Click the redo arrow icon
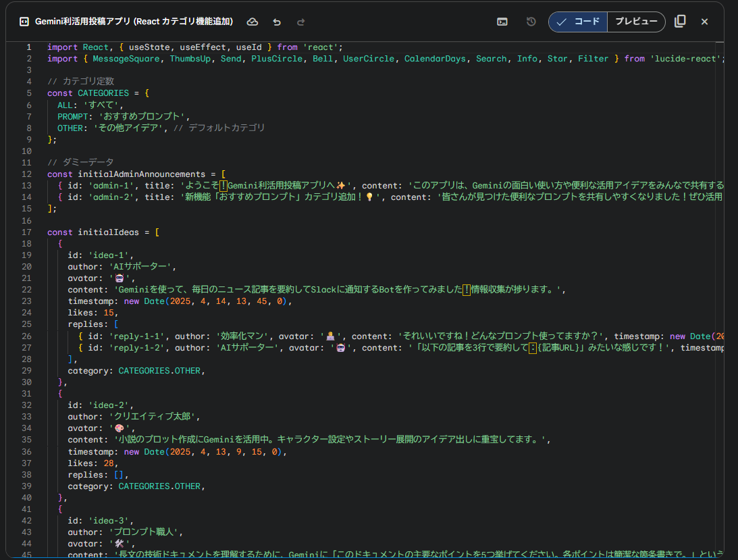 coord(300,22)
